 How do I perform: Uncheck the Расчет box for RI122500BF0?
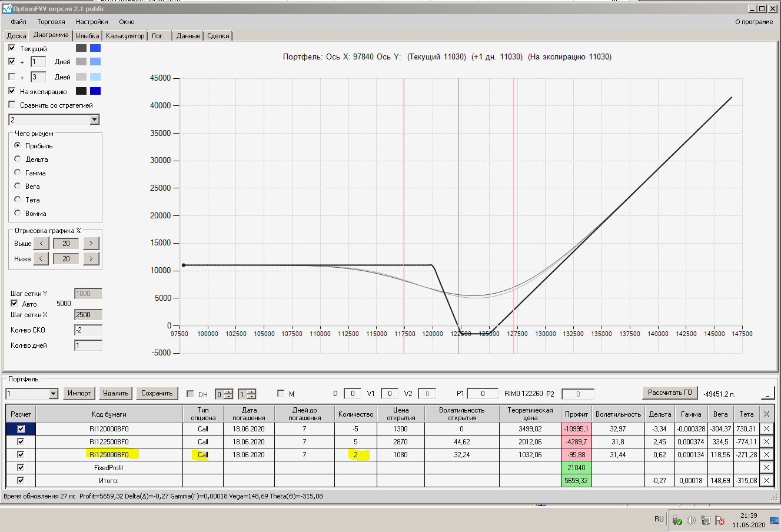(x=21, y=441)
